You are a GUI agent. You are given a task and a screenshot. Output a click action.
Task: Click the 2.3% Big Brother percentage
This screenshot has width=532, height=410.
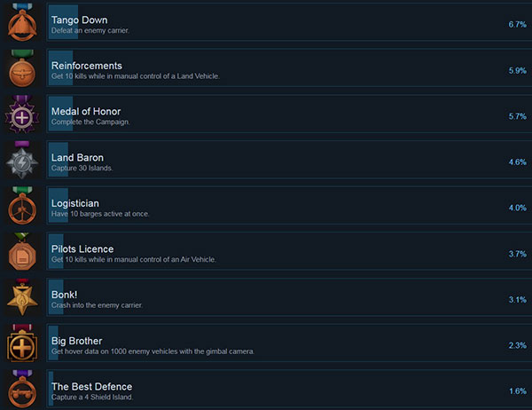click(517, 345)
